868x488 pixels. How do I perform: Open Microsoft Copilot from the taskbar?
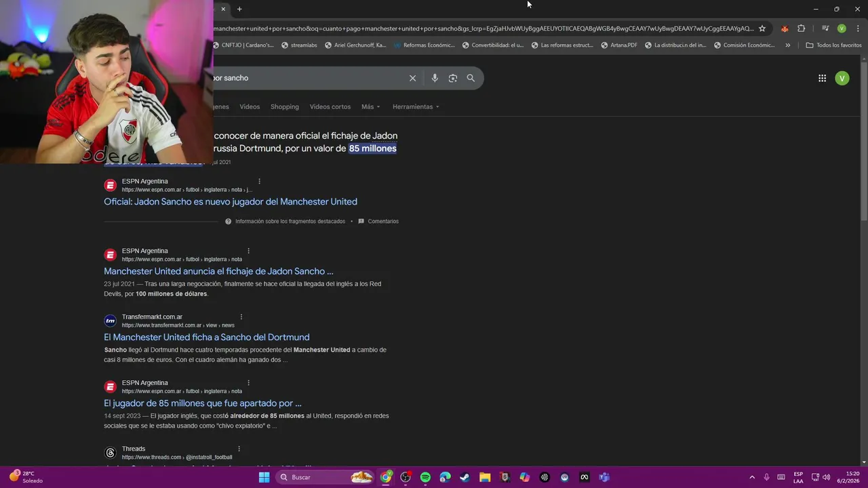point(524,477)
